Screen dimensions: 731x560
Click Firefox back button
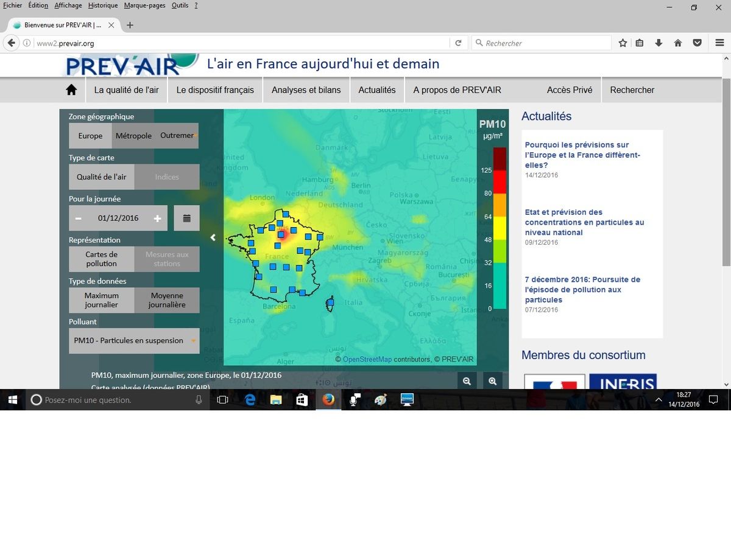point(11,43)
